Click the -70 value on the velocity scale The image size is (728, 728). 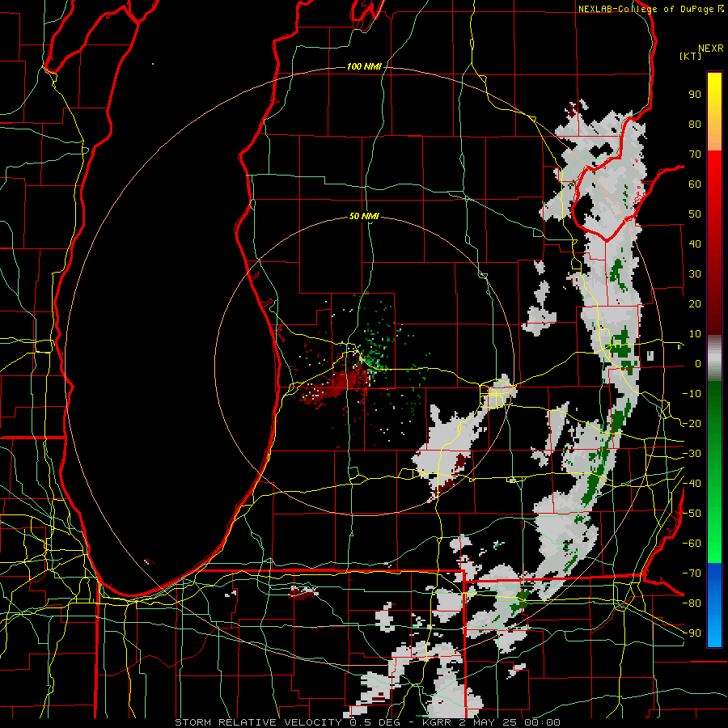[x=692, y=574]
